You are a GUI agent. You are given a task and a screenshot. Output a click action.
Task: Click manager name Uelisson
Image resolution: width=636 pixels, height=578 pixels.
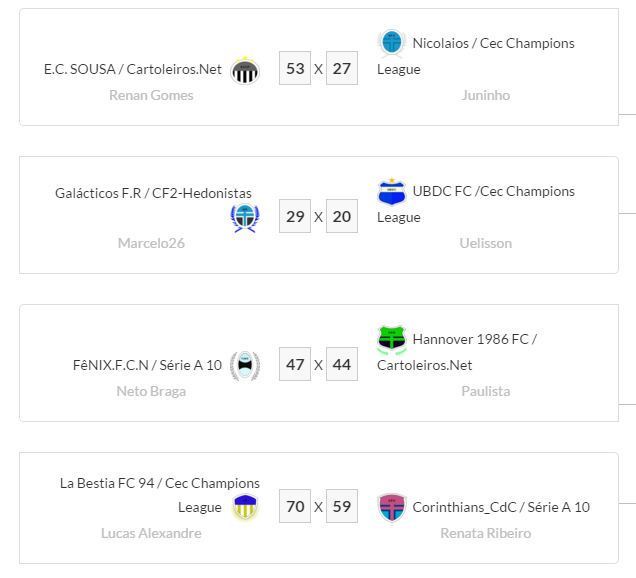coord(485,243)
